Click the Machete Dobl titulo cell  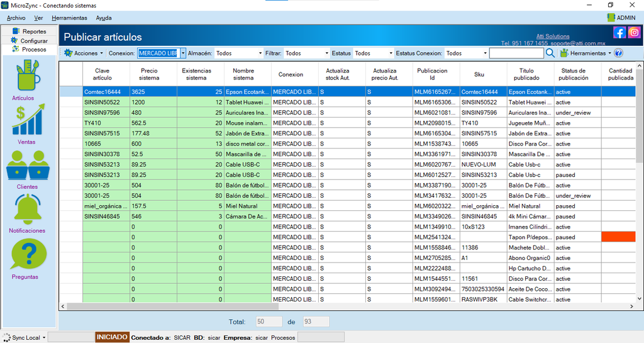(x=531, y=247)
